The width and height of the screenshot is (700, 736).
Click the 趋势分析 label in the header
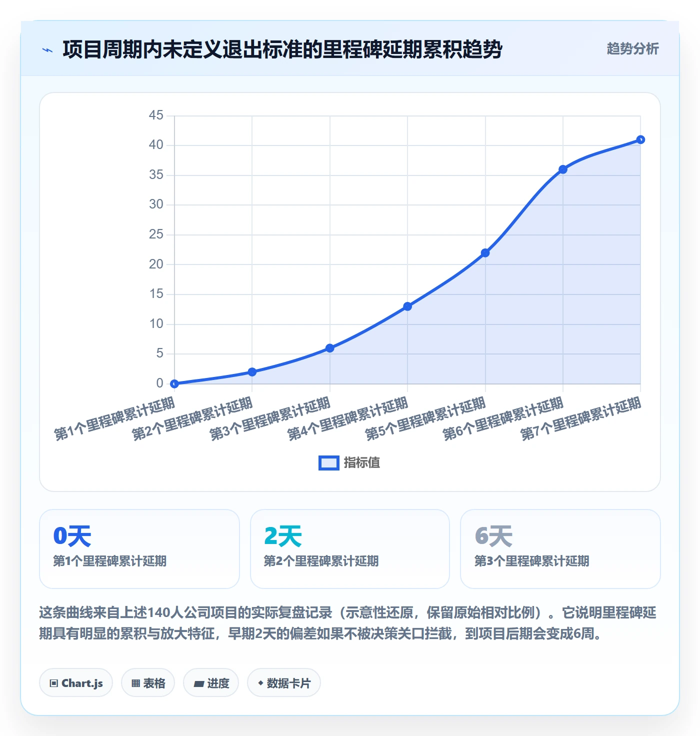(x=632, y=48)
